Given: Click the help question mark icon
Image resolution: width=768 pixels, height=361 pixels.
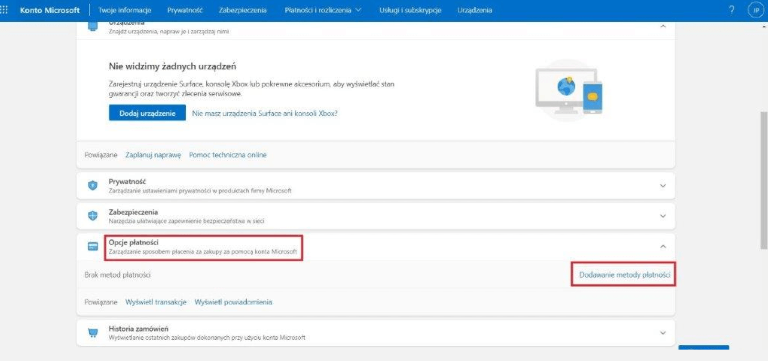Looking at the screenshot, I should [x=732, y=10].
